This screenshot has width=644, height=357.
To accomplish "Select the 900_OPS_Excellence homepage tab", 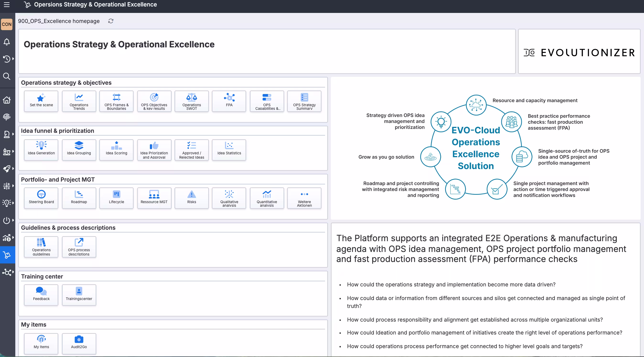I will point(59,21).
